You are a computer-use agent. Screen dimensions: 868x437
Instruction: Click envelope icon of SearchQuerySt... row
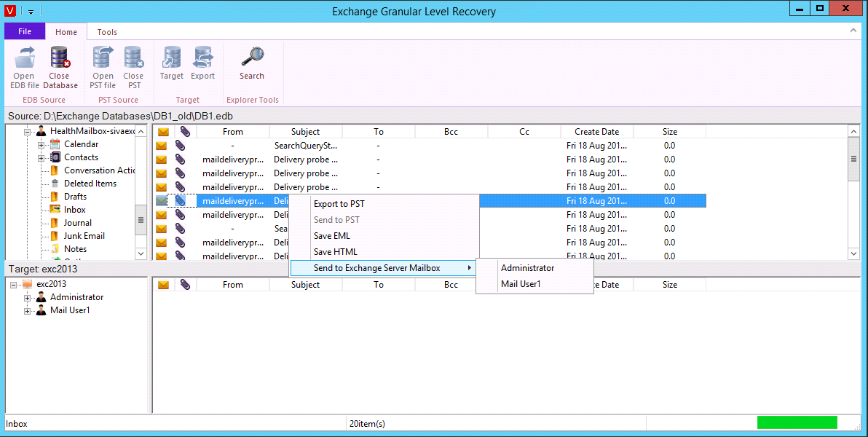click(162, 146)
